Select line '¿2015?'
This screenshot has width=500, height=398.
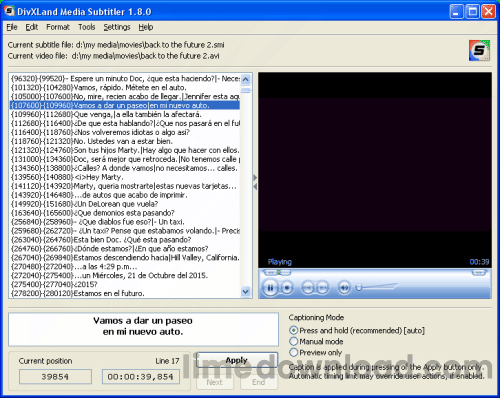pos(125,285)
